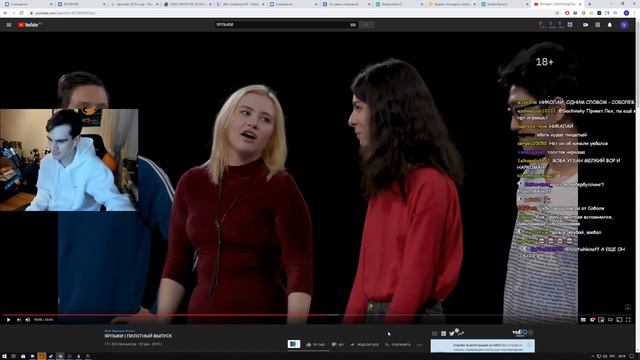This screenshot has width=640, height=360.
Task: Click the video title ЯЗЫКИ | ПИЛОТНЫЙ ВЫПУСК
Action: pyautogui.click(x=138, y=336)
